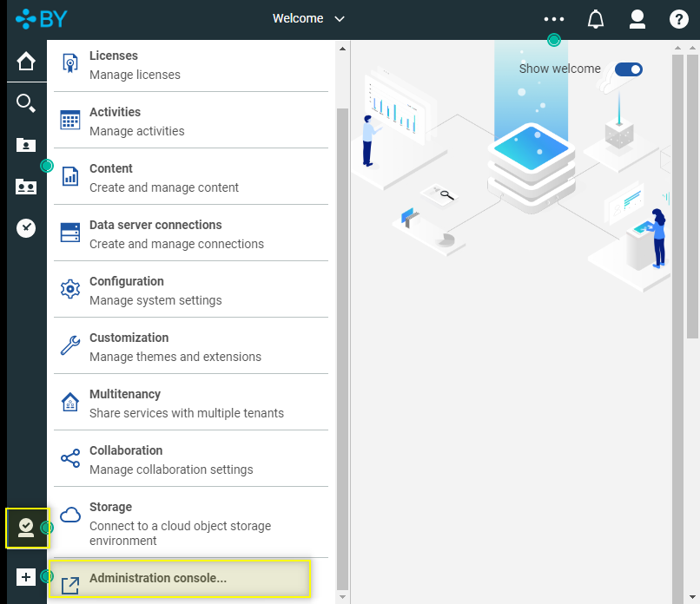Open Recent items clock icon
The height and width of the screenshot is (604, 700).
(26, 228)
